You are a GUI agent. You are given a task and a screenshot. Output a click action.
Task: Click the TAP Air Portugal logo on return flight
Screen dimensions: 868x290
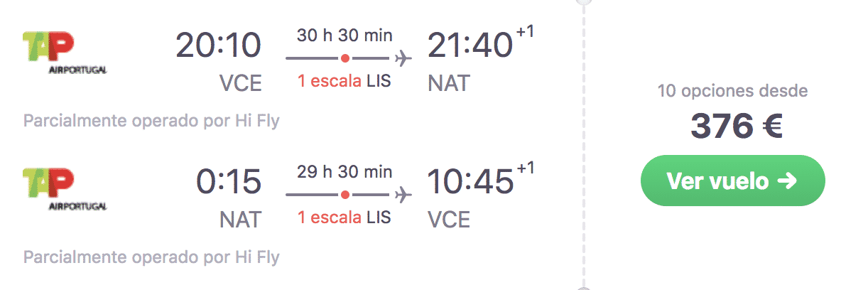(x=65, y=188)
